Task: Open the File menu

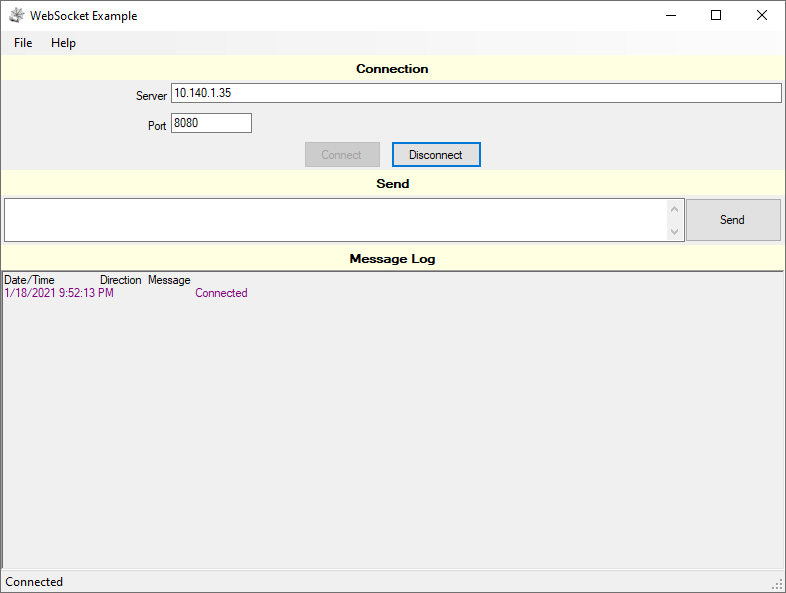Action: [x=23, y=43]
